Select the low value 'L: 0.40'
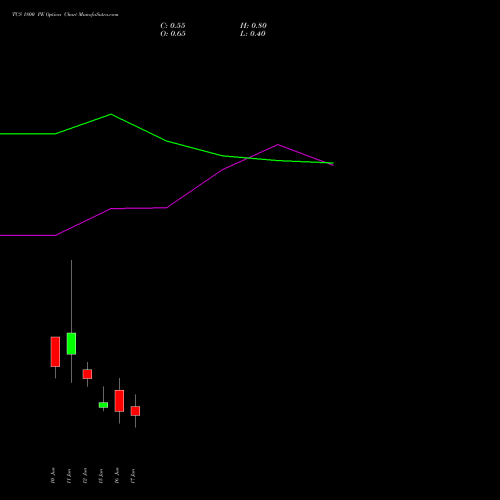Image resolution: width=500 pixels, height=500 pixels. pos(253,34)
